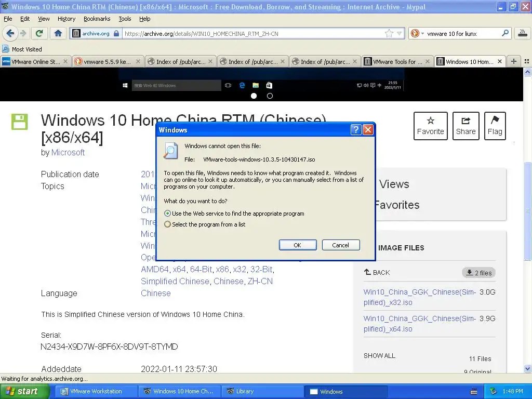Open the File menu
532x399 pixels.
8,19
